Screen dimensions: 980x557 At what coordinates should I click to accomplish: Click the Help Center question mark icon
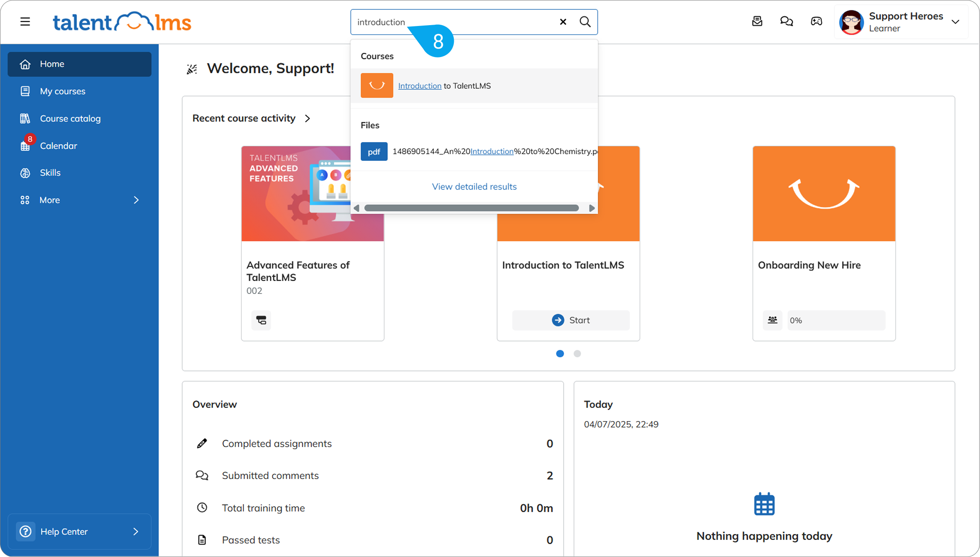[x=26, y=531]
